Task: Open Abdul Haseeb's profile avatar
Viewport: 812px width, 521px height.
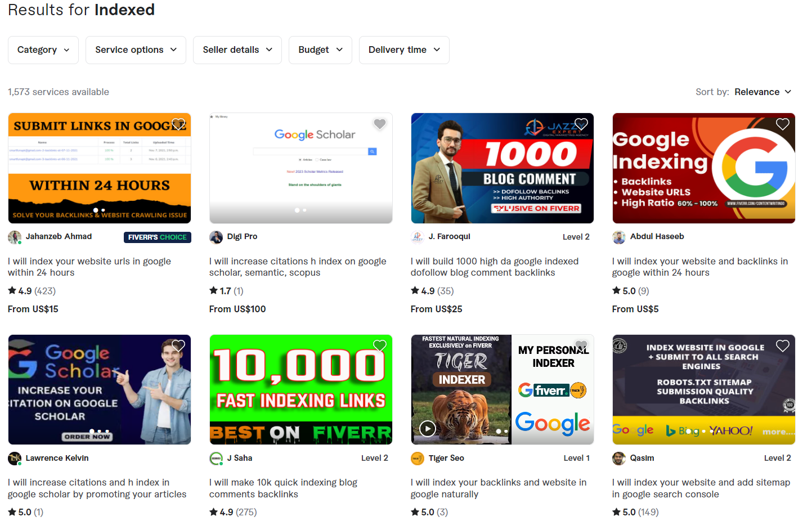Action: pos(619,237)
